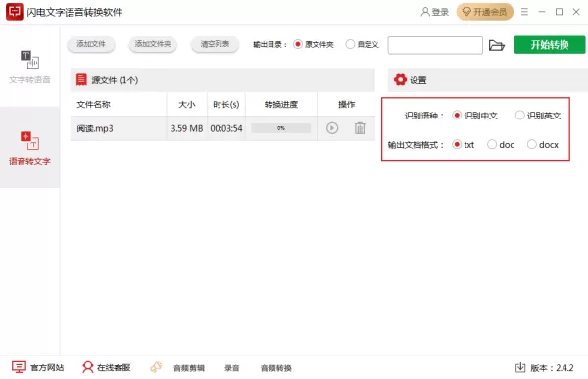Select 原文件夹 output directory option

coord(314,45)
